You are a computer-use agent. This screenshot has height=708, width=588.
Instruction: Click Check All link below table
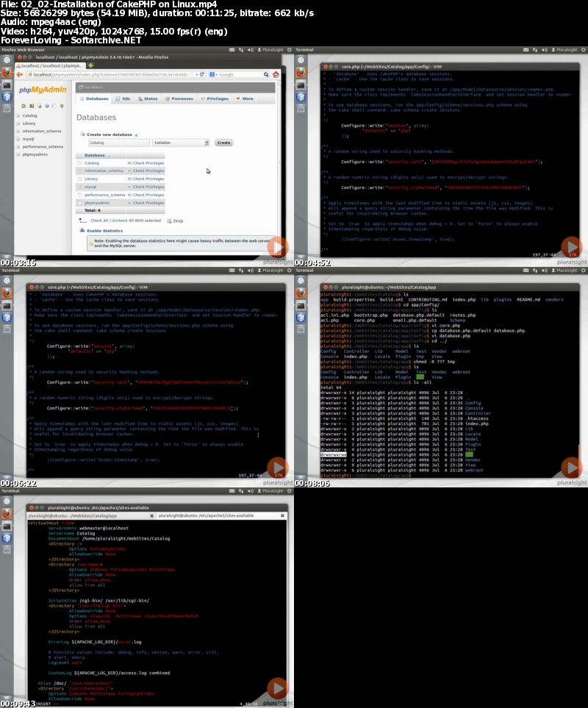(x=101, y=221)
